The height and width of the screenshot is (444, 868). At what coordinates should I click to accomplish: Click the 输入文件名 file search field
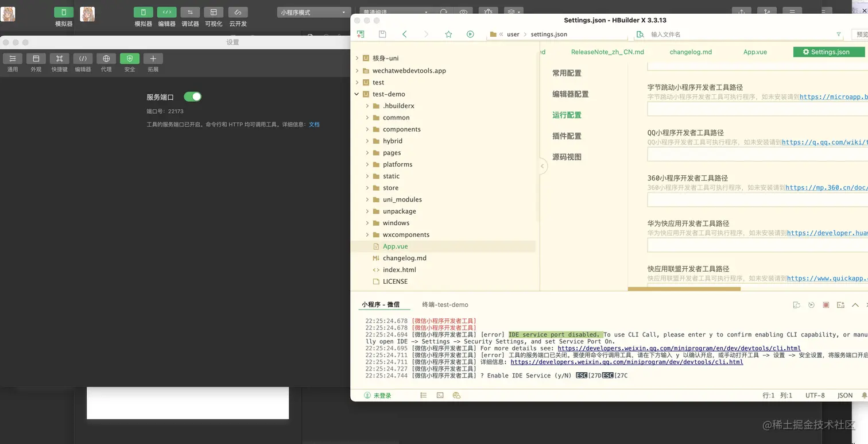(739, 34)
